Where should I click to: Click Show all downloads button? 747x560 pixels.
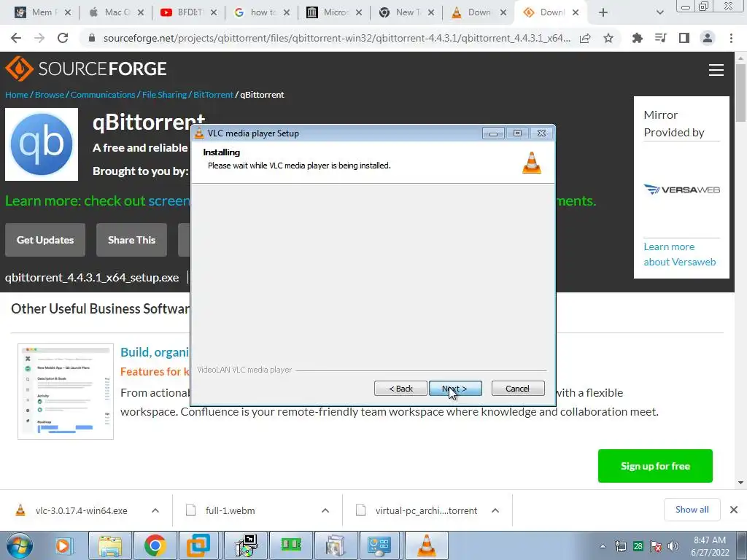(x=692, y=510)
